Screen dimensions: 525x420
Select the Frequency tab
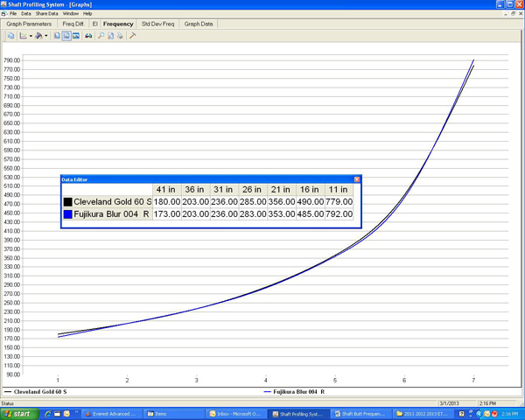click(x=118, y=24)
